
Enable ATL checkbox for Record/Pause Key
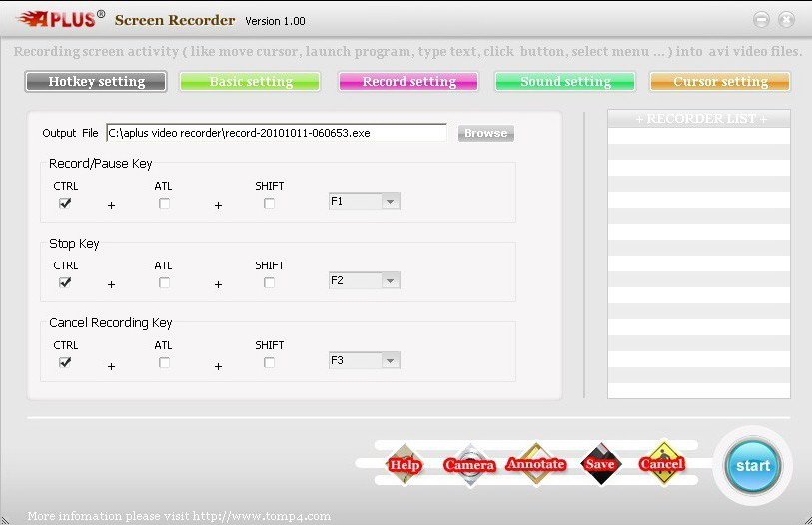(x=164, y=203)
